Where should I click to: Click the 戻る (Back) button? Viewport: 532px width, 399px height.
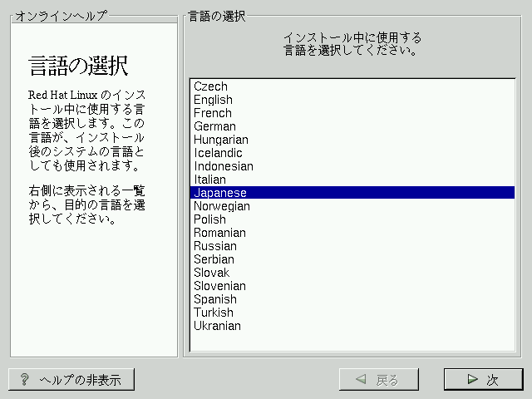click(379, 380)
